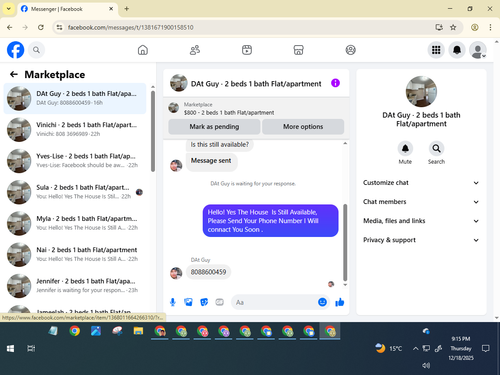
Task: Open the Reels video icon
Action: [x=247, y=50]
